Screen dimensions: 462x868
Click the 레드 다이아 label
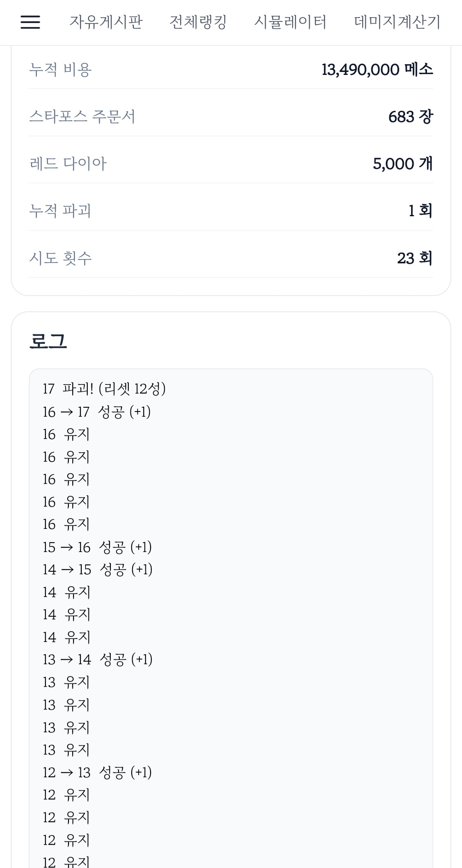click(68, 164)
